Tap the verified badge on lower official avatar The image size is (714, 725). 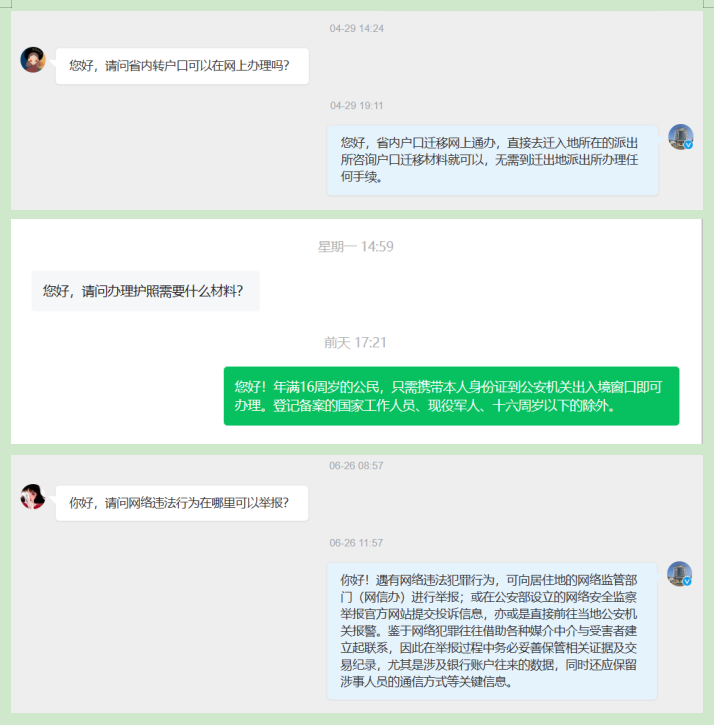[x=687, y=581]
